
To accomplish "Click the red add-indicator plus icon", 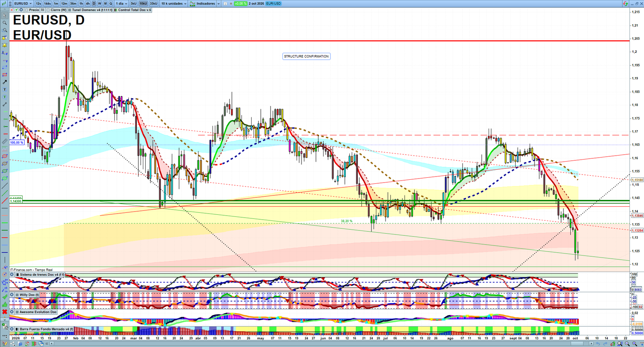I will coord(12,10).
